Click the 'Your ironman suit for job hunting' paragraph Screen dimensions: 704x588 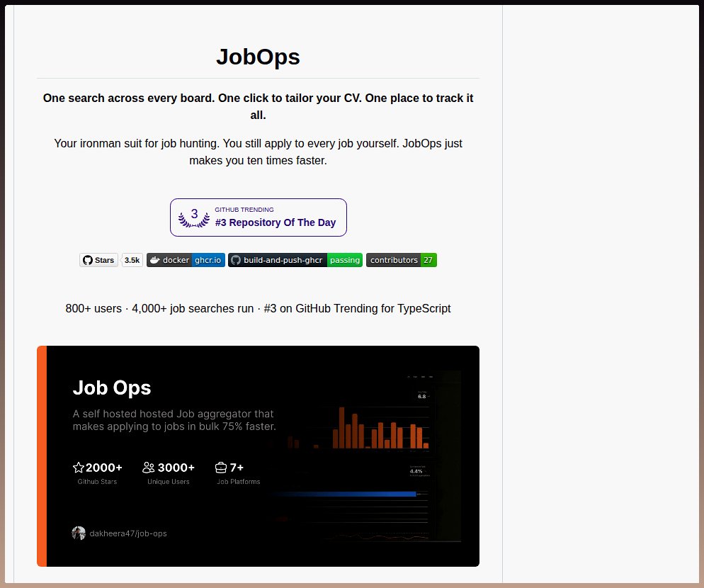coord(259,152)
